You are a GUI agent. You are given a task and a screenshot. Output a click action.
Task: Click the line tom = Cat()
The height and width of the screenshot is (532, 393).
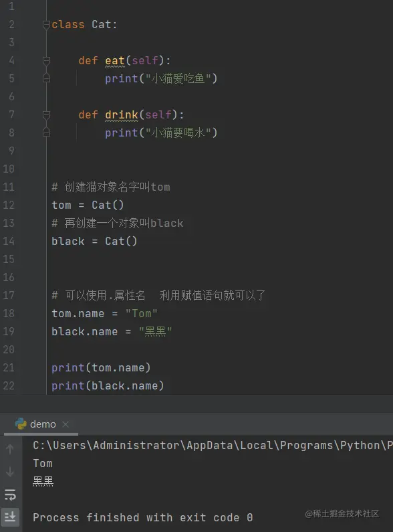point(88,205)
